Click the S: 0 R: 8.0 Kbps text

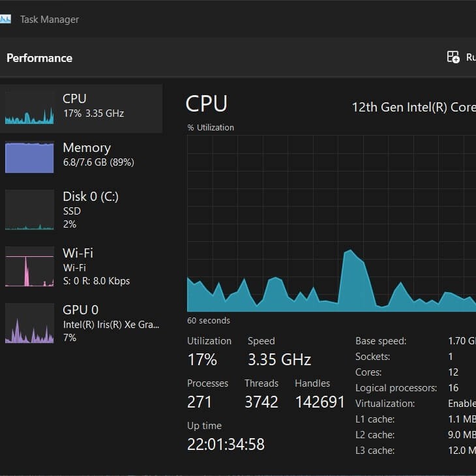[x=97, y=281]
